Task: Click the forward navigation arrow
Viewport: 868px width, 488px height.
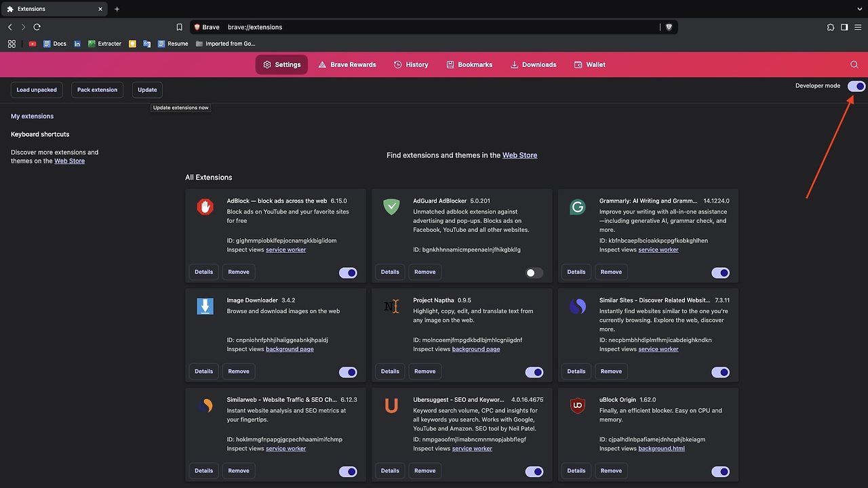Action: click(x=23, y=27)
